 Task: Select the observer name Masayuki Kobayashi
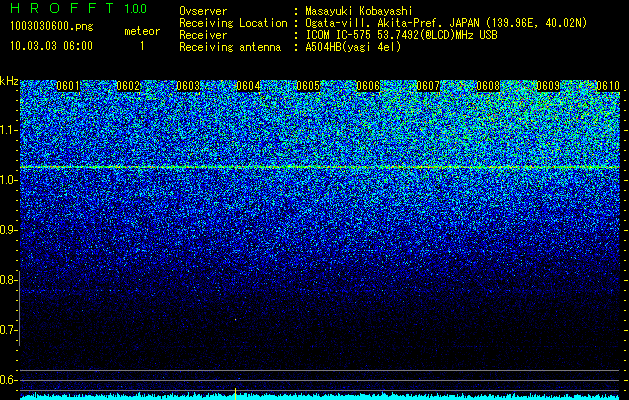tap(359, 11)
